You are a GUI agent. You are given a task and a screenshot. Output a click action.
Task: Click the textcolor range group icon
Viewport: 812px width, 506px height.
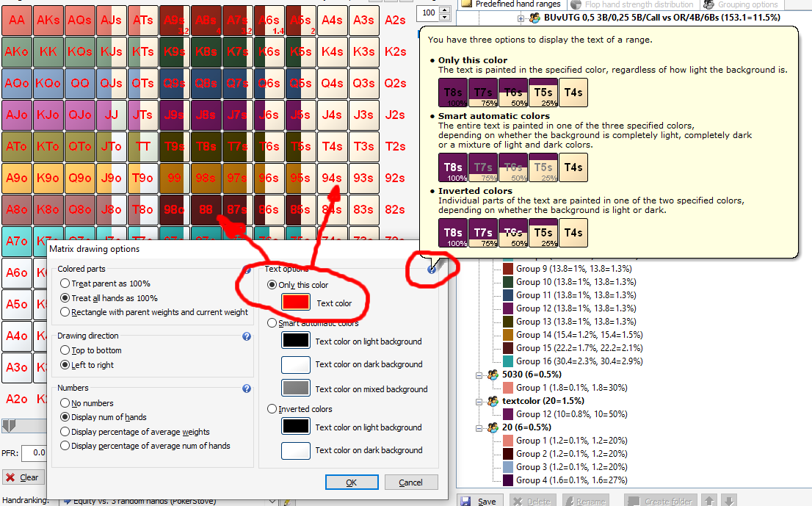tap(493, 401)
